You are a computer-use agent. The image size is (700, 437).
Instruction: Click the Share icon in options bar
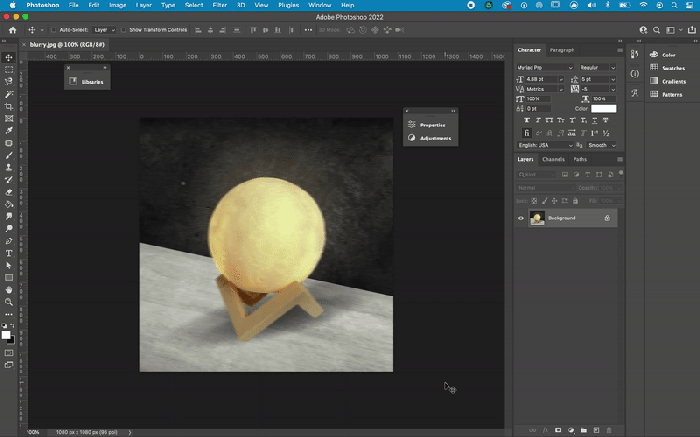point(692,30)
